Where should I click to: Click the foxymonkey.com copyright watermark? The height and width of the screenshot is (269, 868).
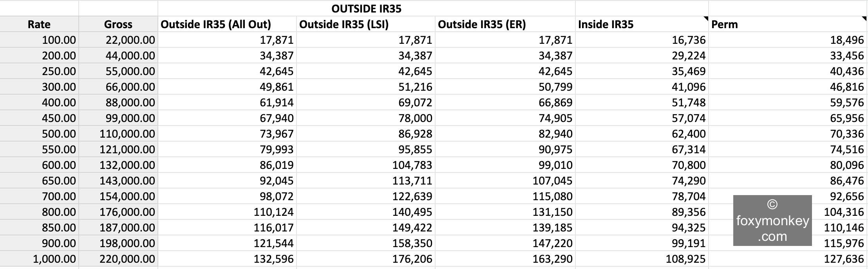pyautogui.click(x=772, y=221)
